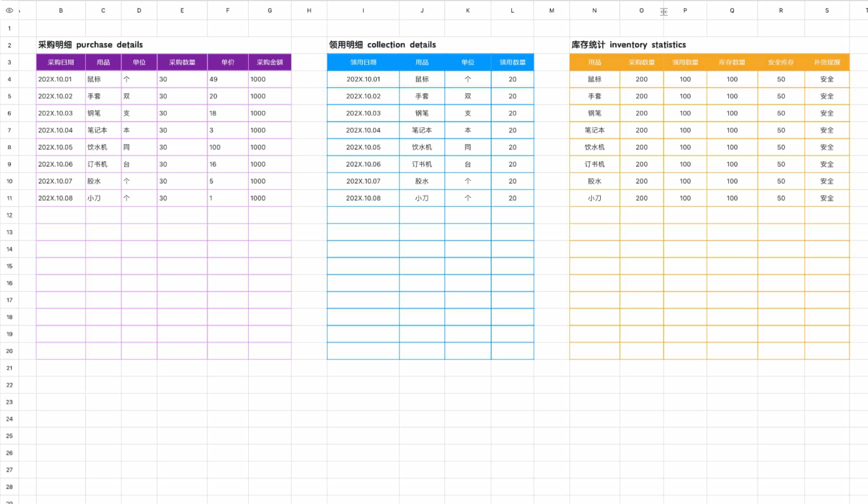Select 订书机 in the purchase table
The height and width of the screenshot is (504, 868).
103,164
